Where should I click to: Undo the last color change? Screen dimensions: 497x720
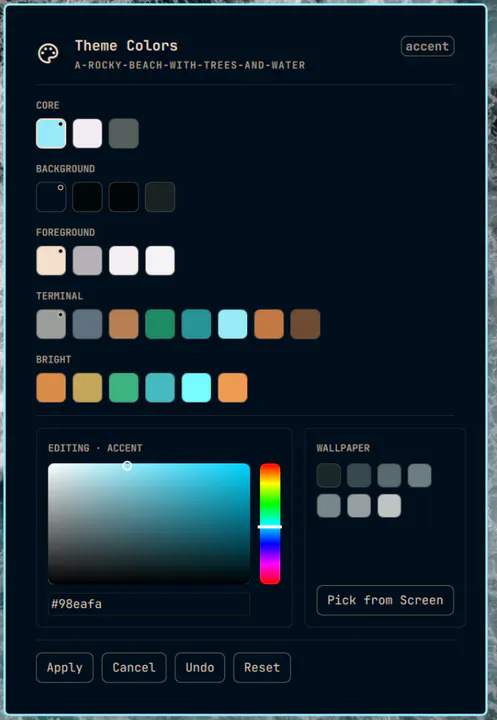tap(200, 668)
